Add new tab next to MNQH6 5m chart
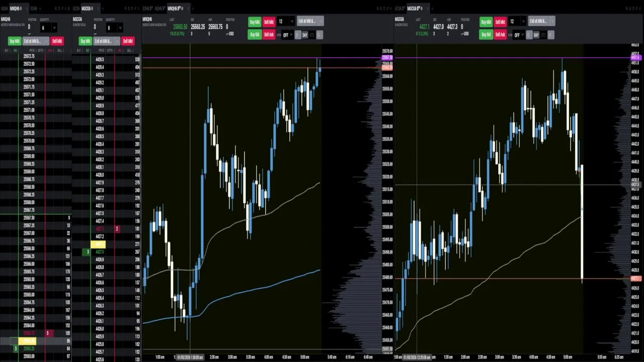 (x=194, y=9)
